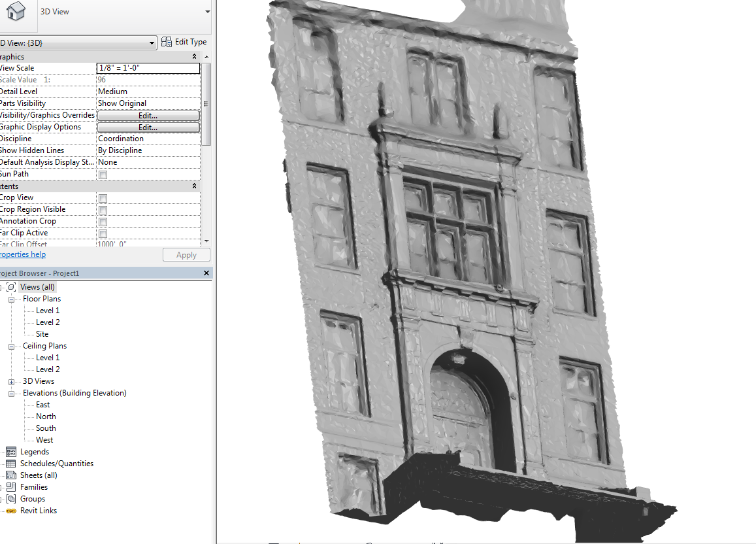Click the Sheets (all) icon in the Project Browser

pos(11,475)
